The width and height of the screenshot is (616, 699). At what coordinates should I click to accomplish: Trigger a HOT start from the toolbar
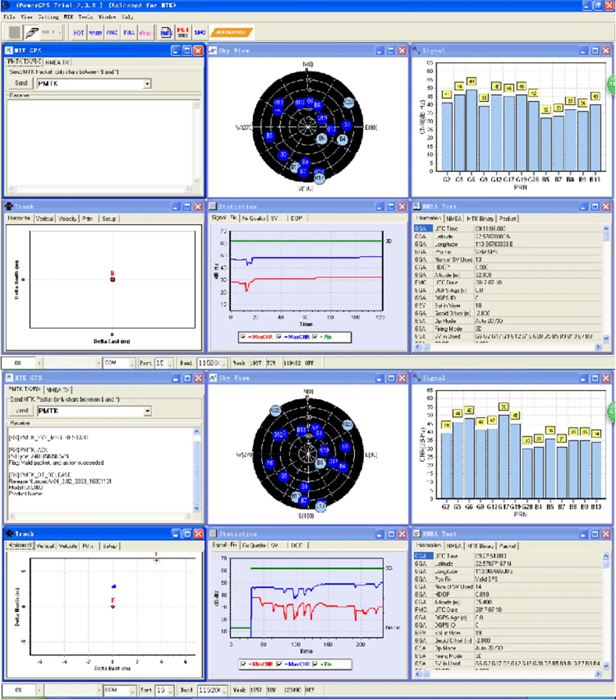[x=78, y=33]
